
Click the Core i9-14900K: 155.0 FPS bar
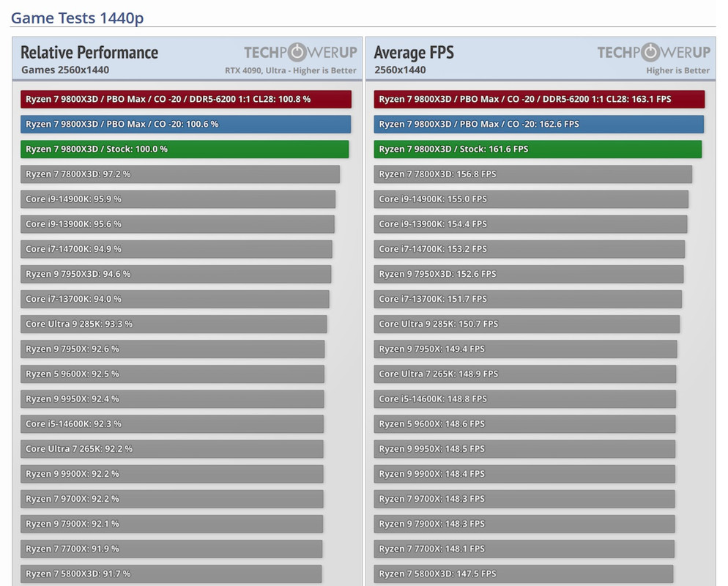[531, 199]
